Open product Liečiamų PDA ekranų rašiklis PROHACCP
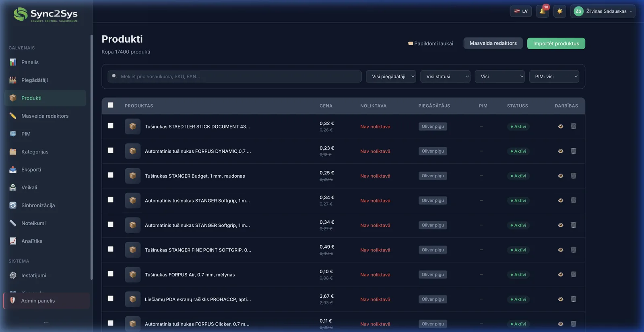644x332 pixels. tap(198, 299)
